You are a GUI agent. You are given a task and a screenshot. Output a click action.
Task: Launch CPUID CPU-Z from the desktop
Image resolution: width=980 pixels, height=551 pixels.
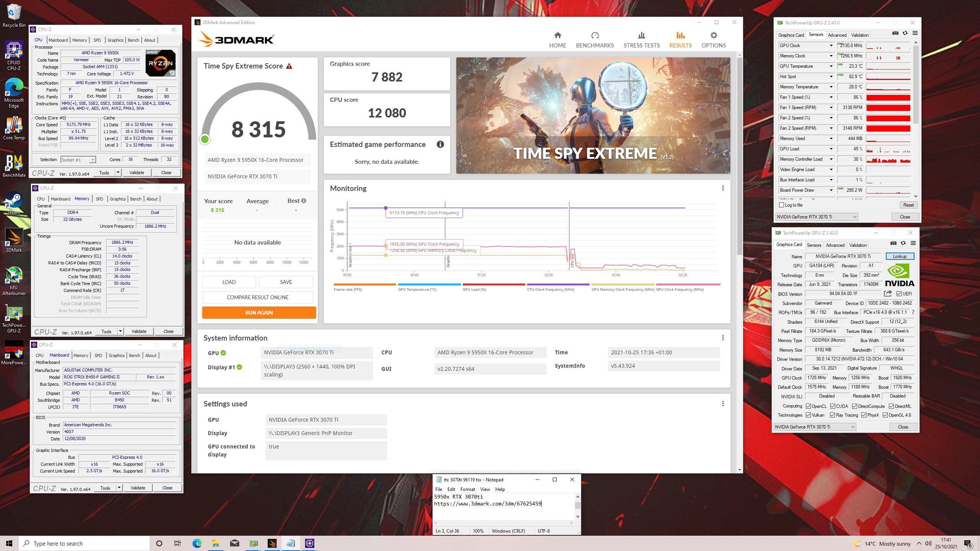point(14,56)
